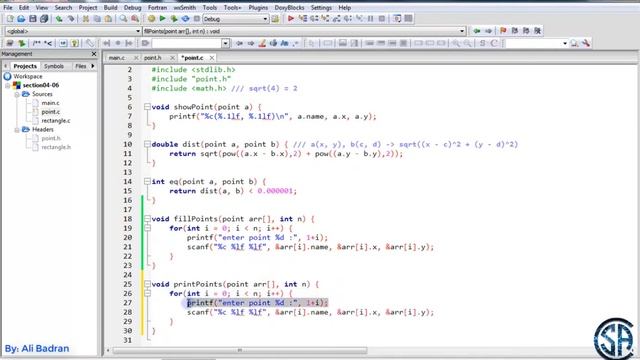This screenshot has width=640, height=360.
Task: Click line number 27 in the margin
Action: tap(128, 303)
